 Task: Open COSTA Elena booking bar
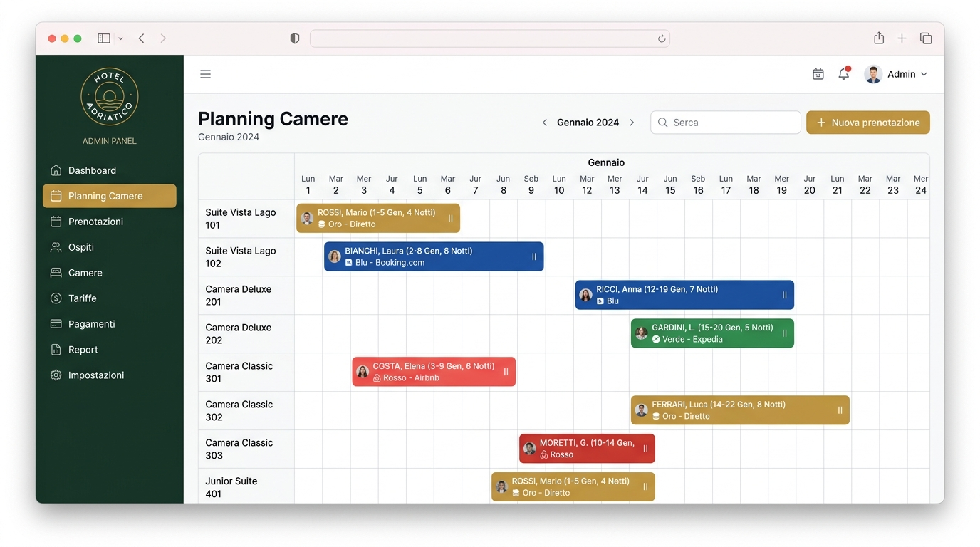pos(434,372)
